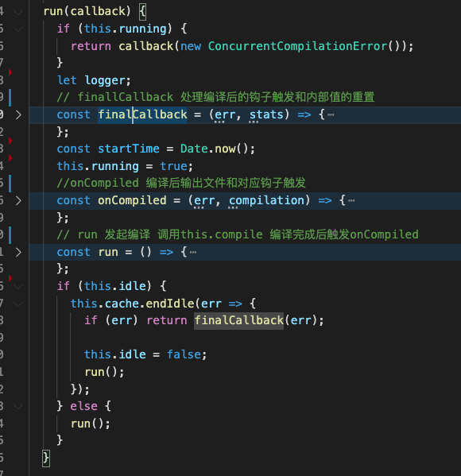Unfold via ellipsis after onCompiled arrow function
Screen dimensions: 461x476
(x=351, y=201)
